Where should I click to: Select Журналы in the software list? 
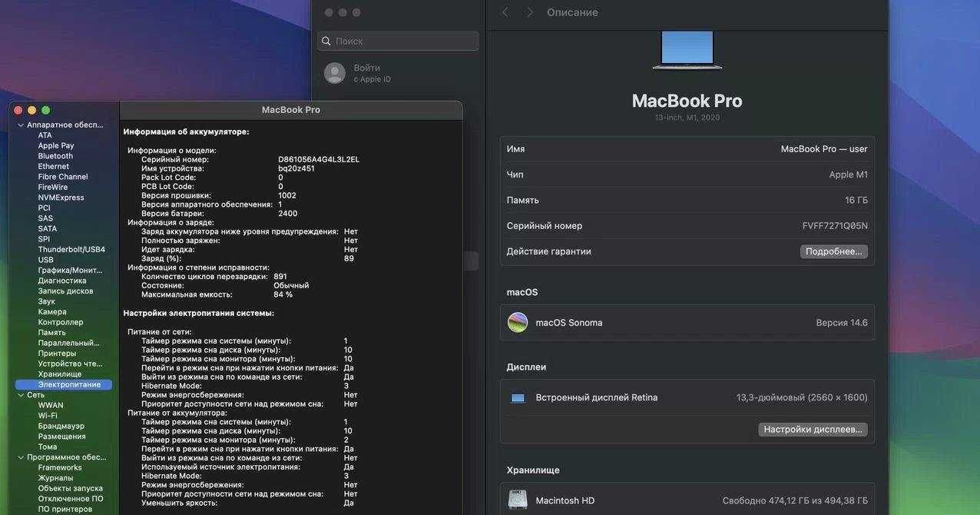click(x=56, y=478)
